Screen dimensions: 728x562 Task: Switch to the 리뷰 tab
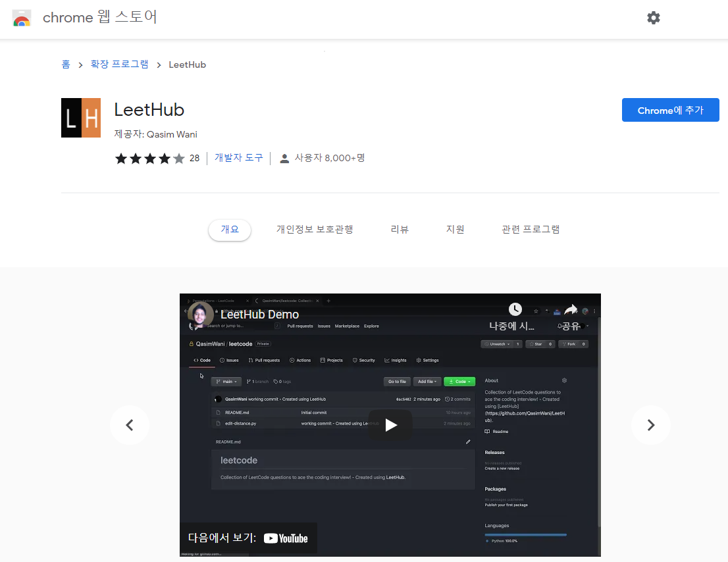coord(400,229)
